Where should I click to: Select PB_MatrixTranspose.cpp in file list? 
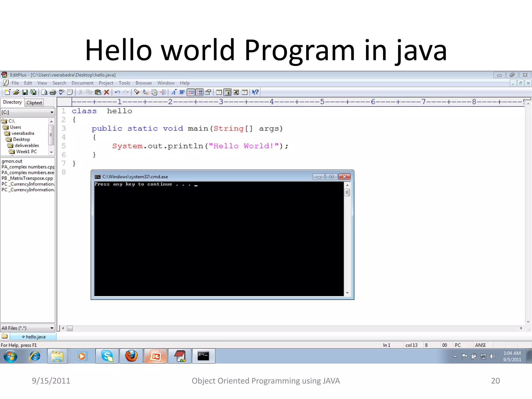click(27, 178)
